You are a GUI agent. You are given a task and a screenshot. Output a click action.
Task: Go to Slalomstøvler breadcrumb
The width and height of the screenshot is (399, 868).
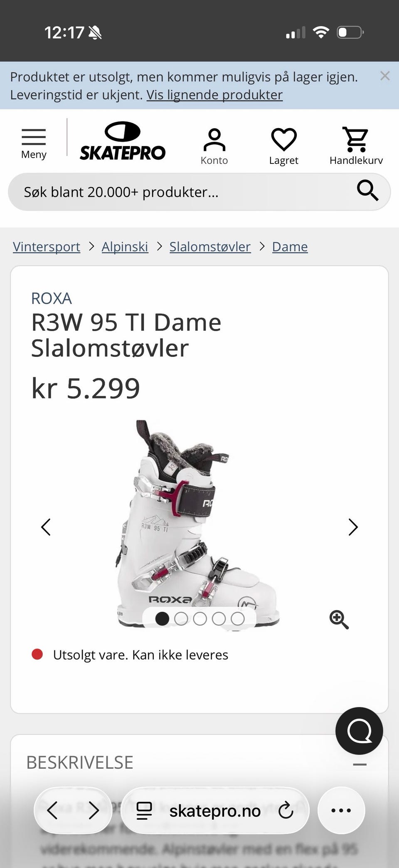tap(210, 247)
